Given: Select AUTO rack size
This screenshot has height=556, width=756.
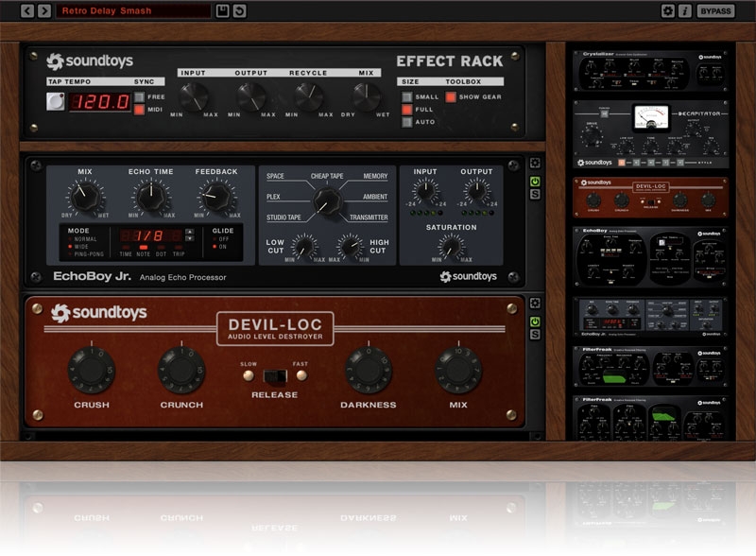Looking at the screenshot, I should 407,122.
